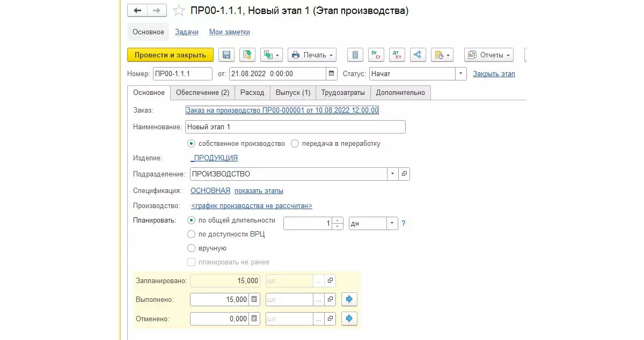Open the Дополнительно tab
This screenshot has width=644, height=340.
[x=400, y=93]
